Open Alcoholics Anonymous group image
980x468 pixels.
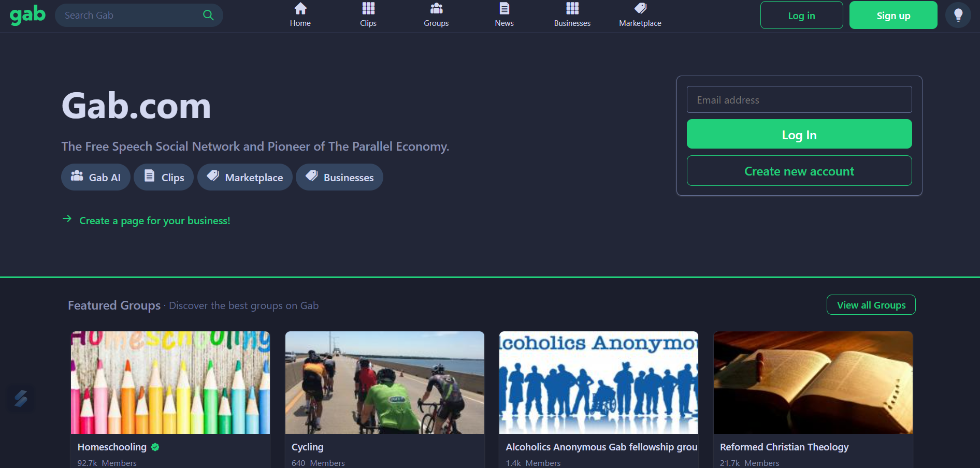click(599, 383)
